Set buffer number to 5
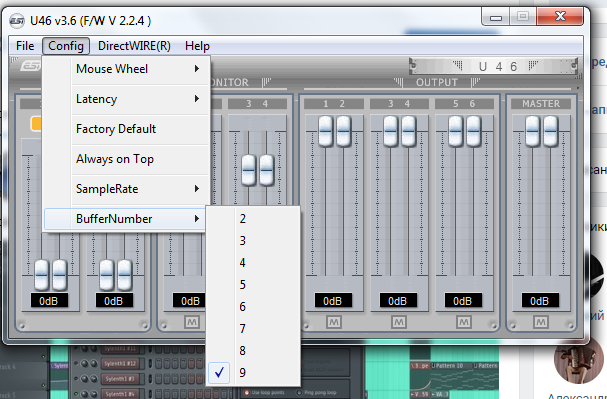 pos(253,285)
